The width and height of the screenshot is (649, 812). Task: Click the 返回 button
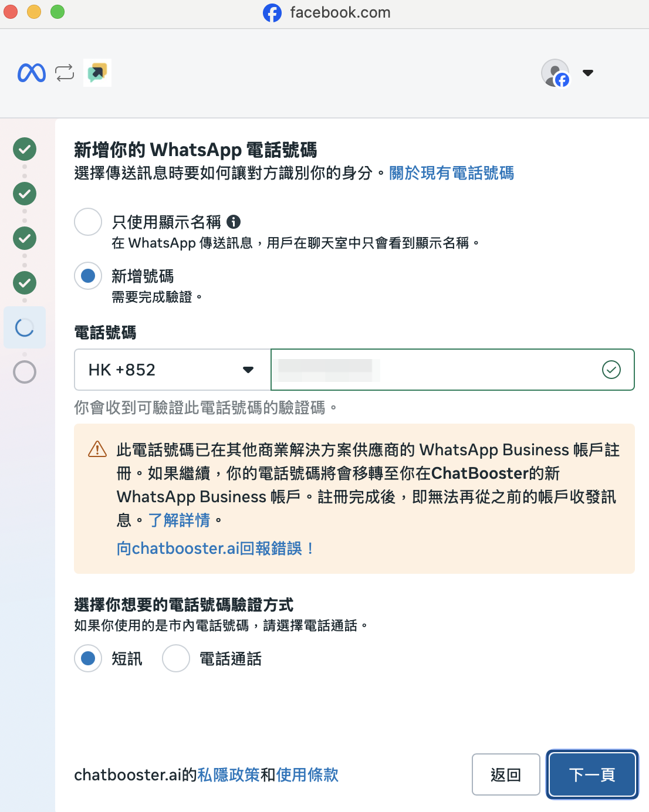(506, 774)
